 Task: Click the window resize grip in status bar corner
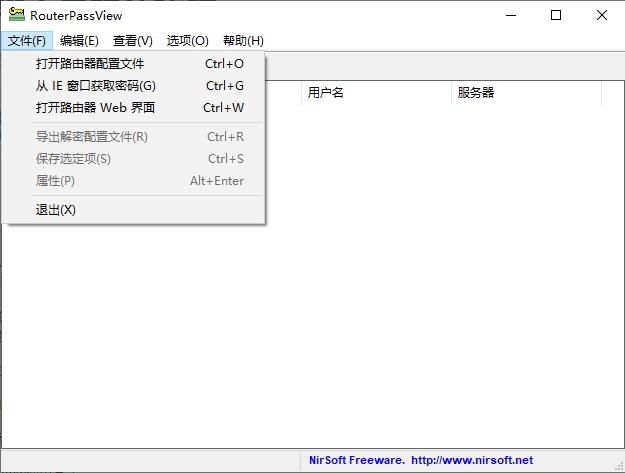click(x=619, y=467)
